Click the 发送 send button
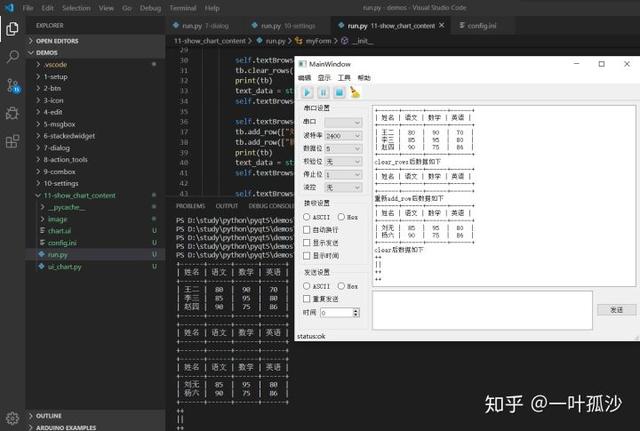 [x=616, y=310]
